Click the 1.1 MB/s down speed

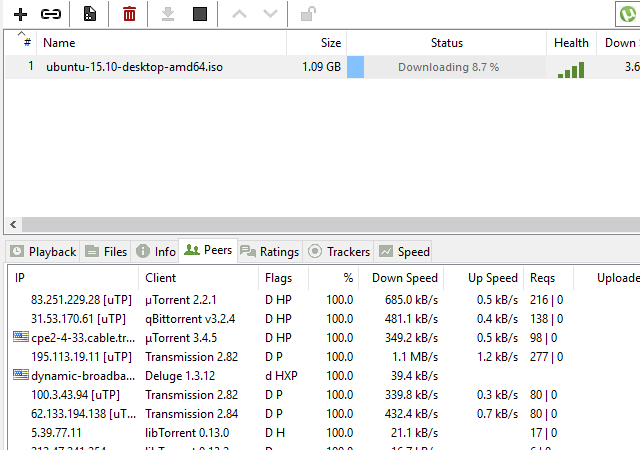click(x=415, y=356)
